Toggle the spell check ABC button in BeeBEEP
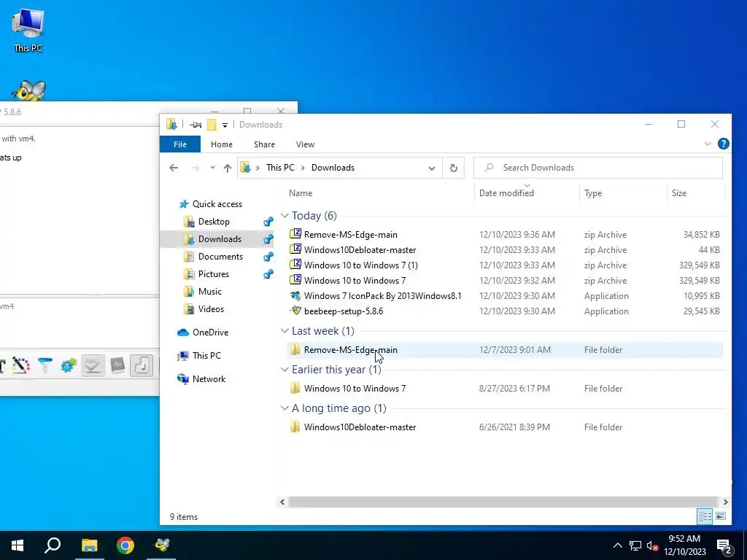Screen dimensions: 747x560 (93, 366)
